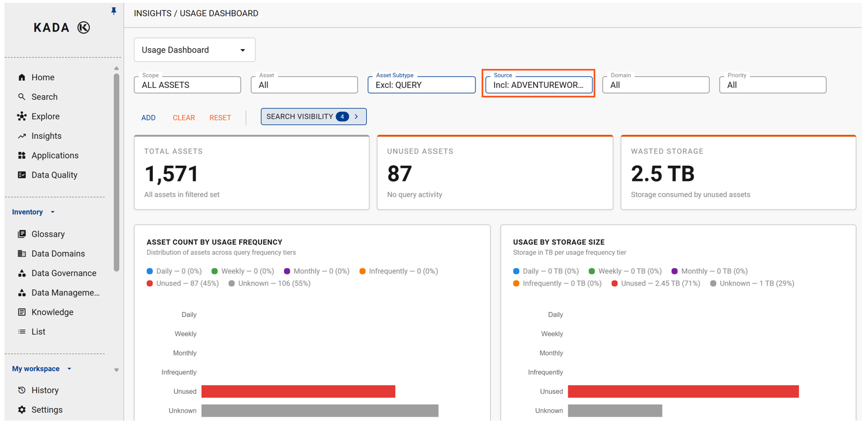Open Applications from the sidebar
This screenshot has height=429, width=868.
click(55, 156)
